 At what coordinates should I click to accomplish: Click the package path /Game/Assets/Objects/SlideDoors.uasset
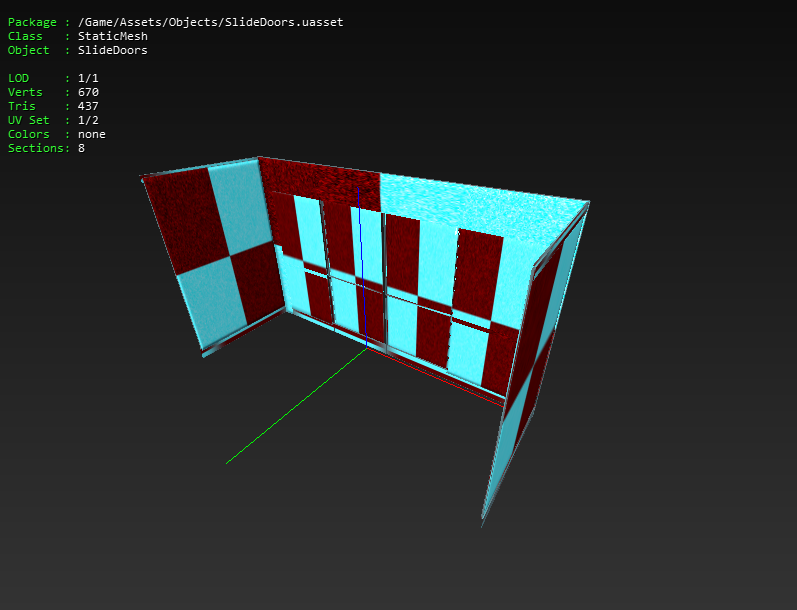coord(210,22)
